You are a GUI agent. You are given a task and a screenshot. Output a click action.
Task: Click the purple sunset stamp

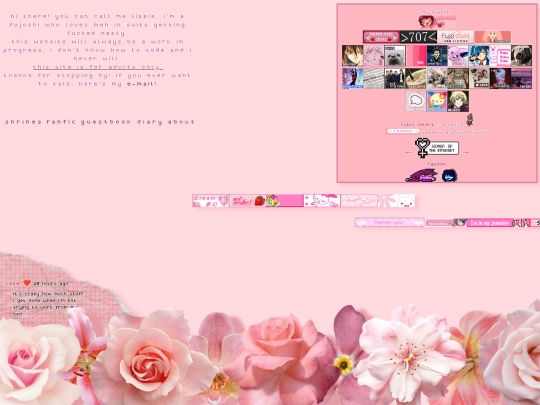pyautogui.click(x=521, y=78)
